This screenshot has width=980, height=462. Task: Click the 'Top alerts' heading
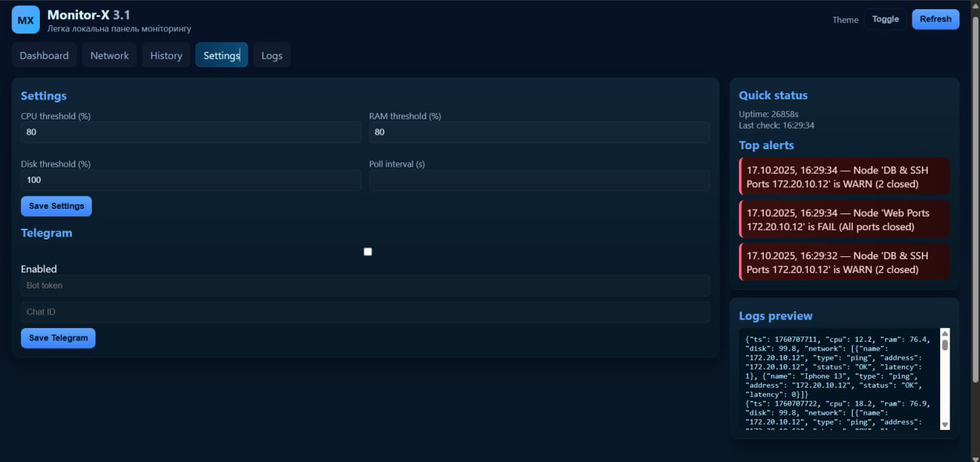766,145
